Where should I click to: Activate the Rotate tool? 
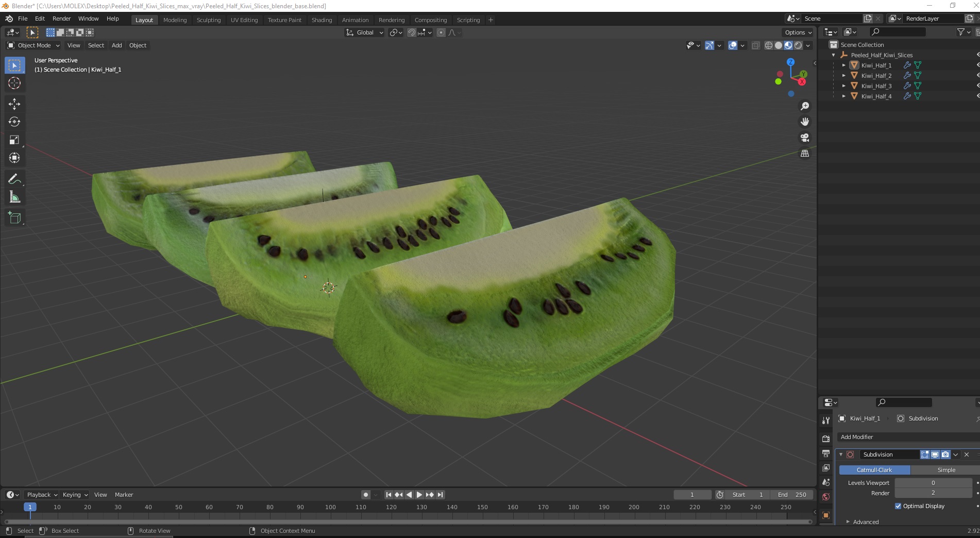tap(14, 122)
